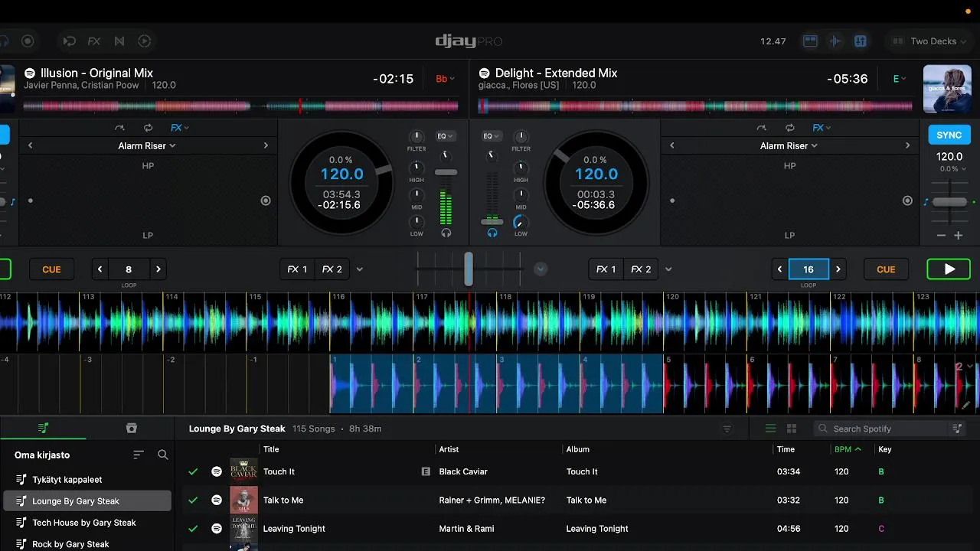Viewport: 980px width, 551px height.
Task: Toggle the waveform view icon in toolbar
Action: tap(835, 41)
